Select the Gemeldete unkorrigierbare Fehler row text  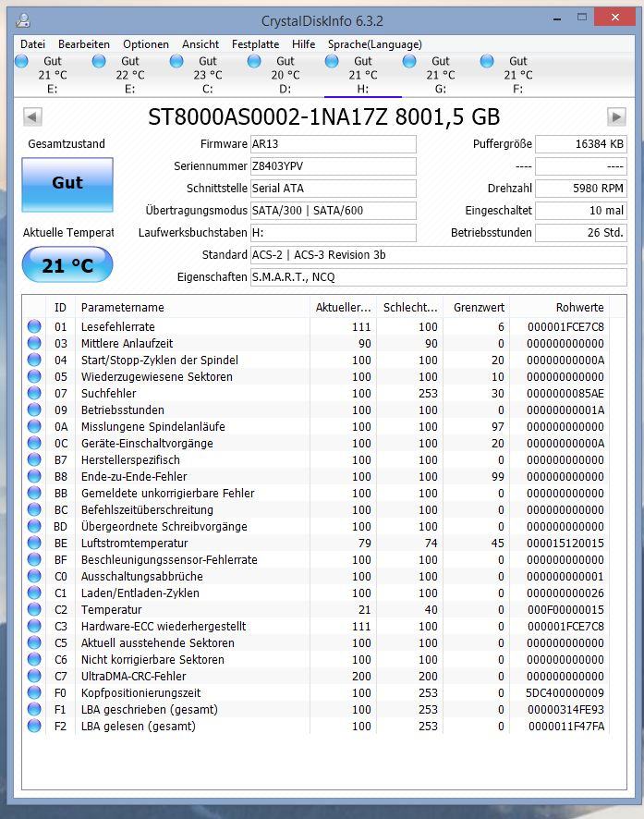[167, 493]
